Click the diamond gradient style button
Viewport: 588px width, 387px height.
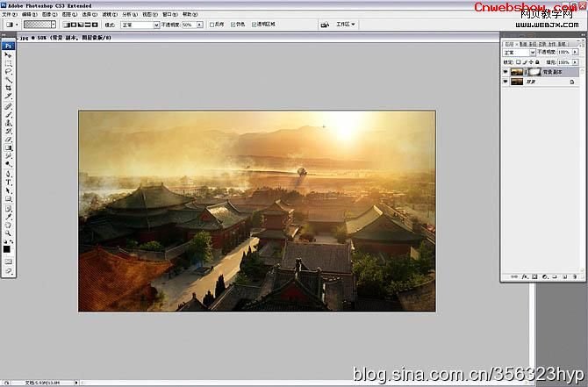pyautogui.click(x=95, y=25)
